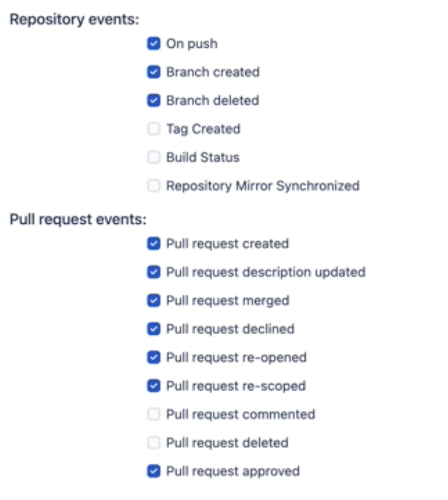Image resolution: width=448 pixels, height=500 pixels.
Task: Click the Tag Created label text
Action: coord(203,129)
